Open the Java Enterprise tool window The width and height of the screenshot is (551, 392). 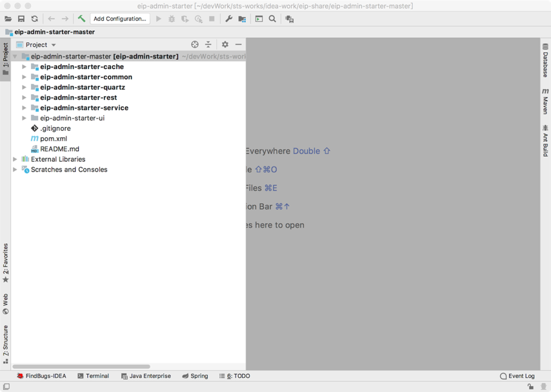tap(146, 376)
